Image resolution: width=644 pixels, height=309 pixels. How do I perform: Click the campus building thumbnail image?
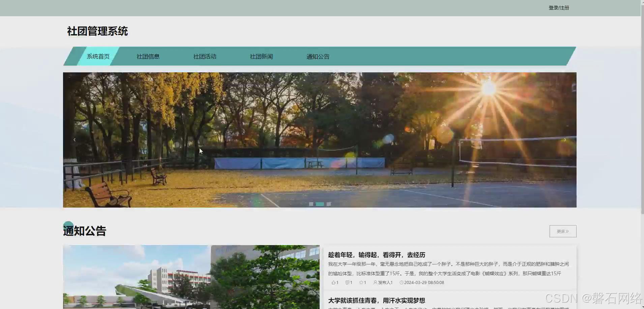191,277
